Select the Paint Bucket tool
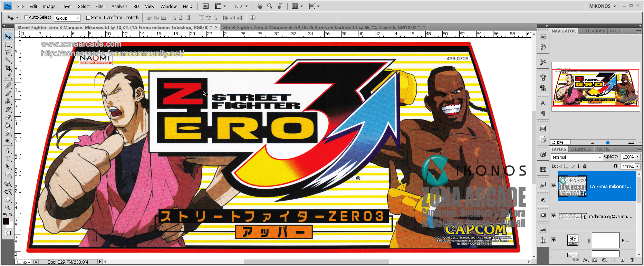Image resolution: width=644 pixels, height=266 pixels. (8, 125)
